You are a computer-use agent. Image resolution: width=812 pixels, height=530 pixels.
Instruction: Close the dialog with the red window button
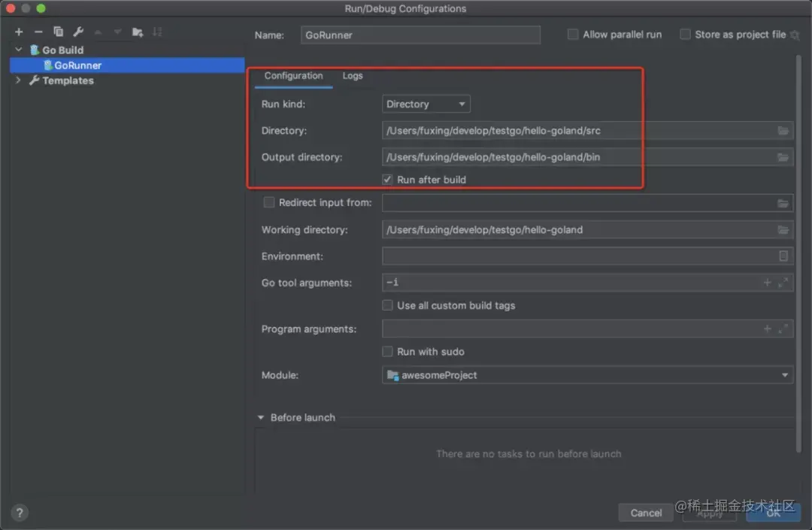(11, 8)
